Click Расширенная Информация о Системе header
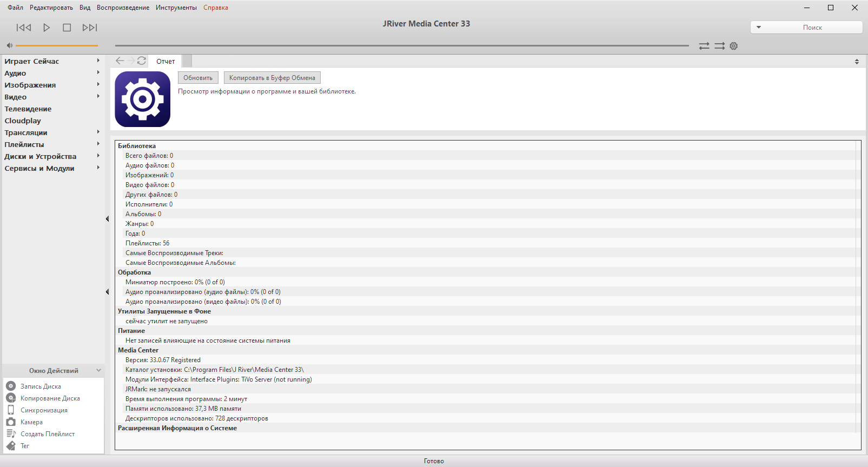This screenshot has height=467, width=868. 177,428
